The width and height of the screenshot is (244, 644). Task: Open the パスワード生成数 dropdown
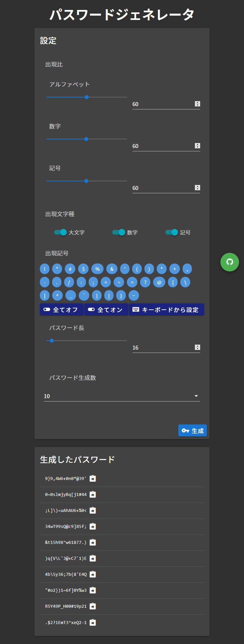tap(196, 396)
